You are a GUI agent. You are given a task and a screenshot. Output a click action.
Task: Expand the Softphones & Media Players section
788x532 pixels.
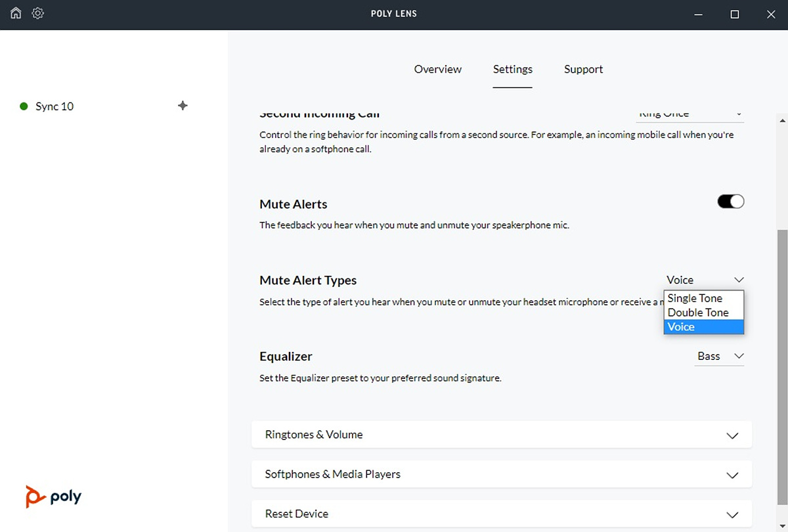tap(502, 474)
